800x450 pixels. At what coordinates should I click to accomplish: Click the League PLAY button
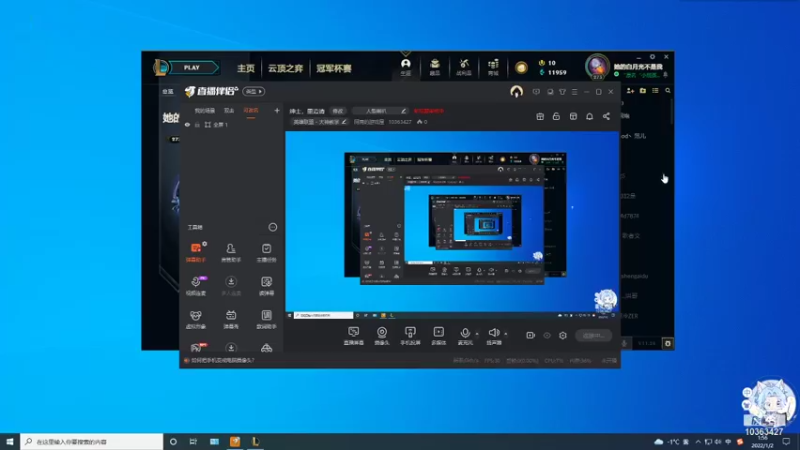pos(193,67)
